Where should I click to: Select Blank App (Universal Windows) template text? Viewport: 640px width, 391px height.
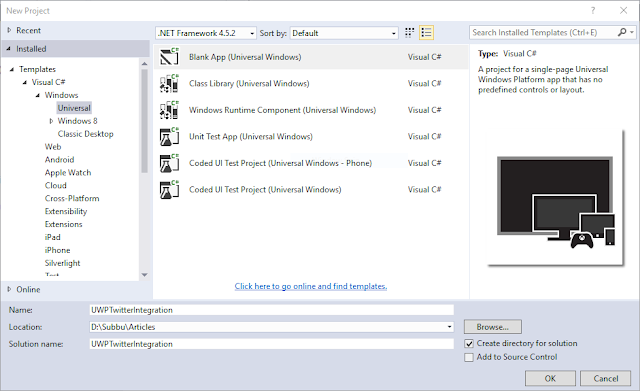245,57
